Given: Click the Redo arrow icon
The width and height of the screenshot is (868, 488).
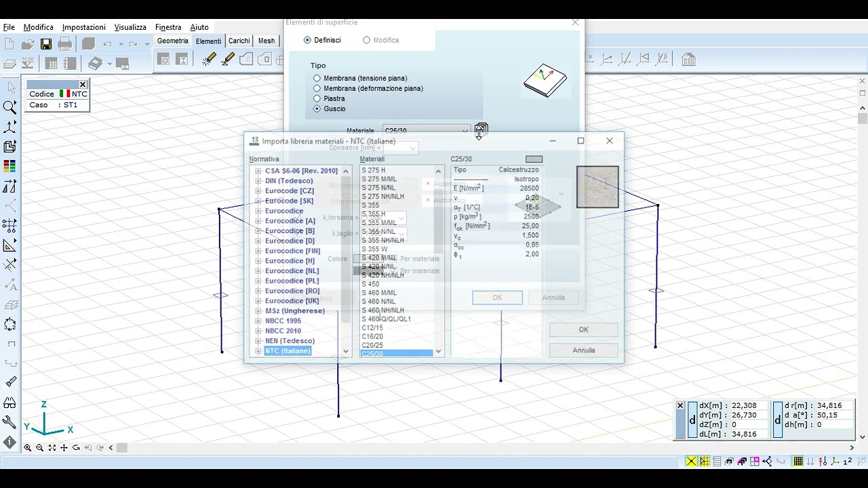Looking at the screenshot, I should [x=134, y=45].
